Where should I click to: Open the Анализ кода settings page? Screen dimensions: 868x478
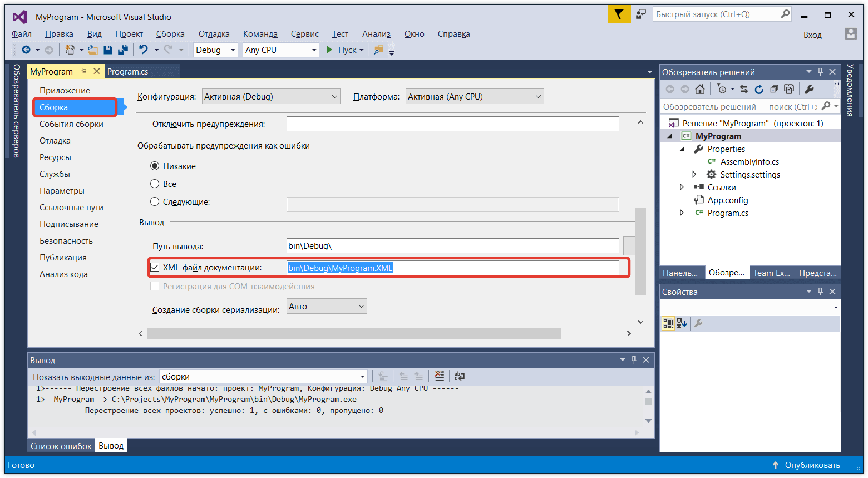coord(63,274)
